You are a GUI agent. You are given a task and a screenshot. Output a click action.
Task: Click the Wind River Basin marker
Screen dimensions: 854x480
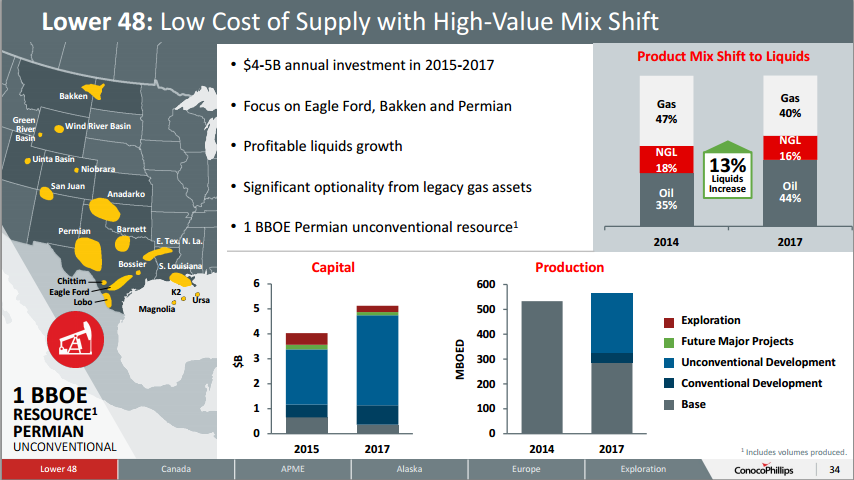[59, 129]
